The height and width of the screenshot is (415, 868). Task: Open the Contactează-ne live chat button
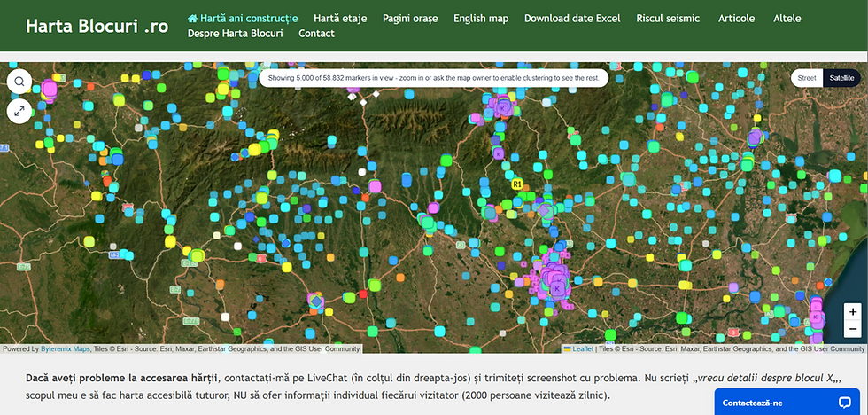[787, 403]
